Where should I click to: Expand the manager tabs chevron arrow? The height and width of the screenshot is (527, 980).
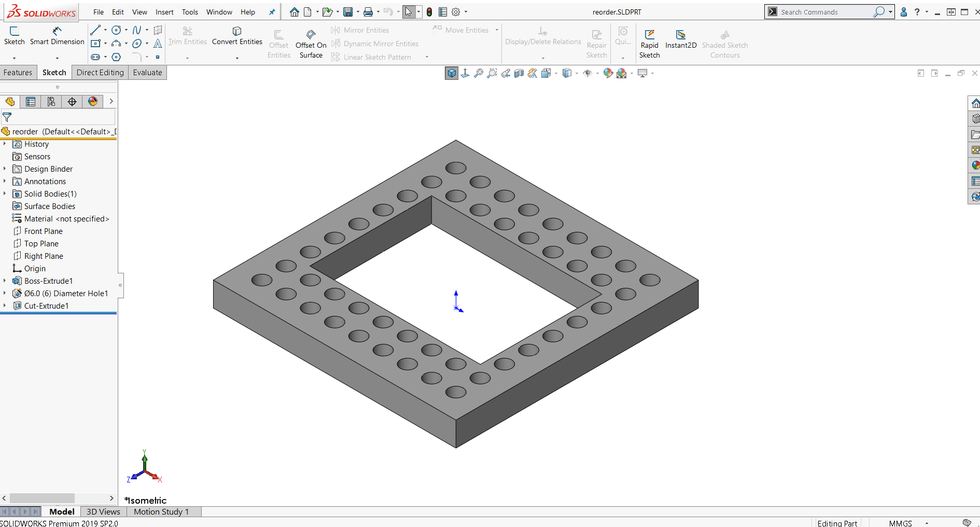111,101
